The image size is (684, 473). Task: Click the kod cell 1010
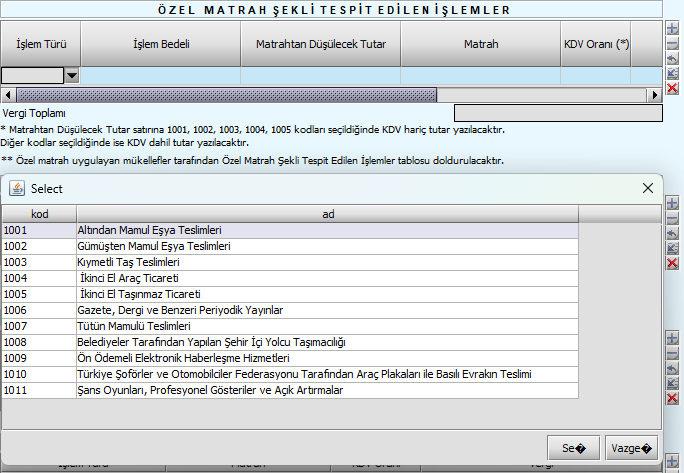tap(39, 374)
